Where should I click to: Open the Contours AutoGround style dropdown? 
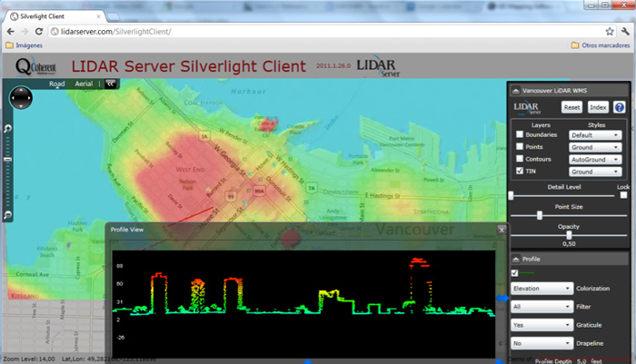(x=595, y=158)
